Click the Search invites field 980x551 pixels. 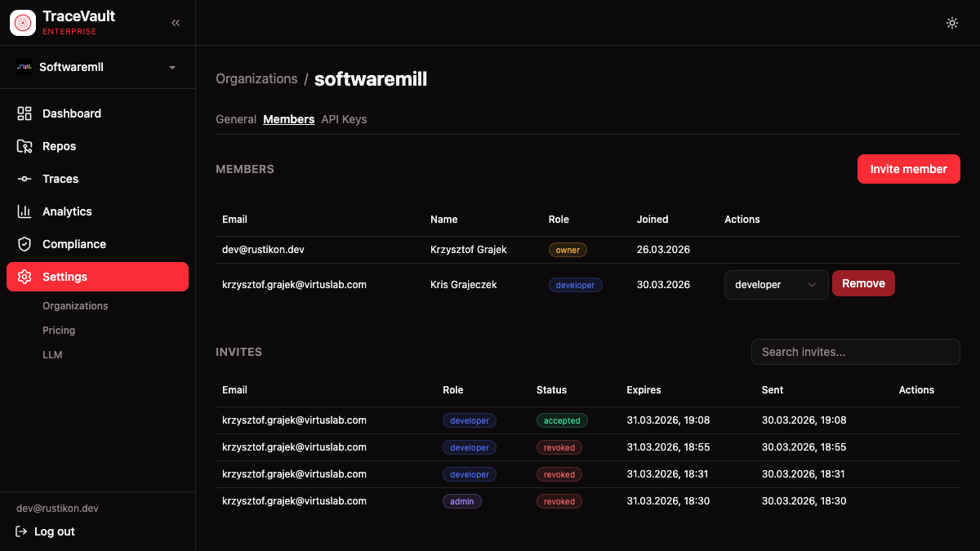click(x=855, y=352)
